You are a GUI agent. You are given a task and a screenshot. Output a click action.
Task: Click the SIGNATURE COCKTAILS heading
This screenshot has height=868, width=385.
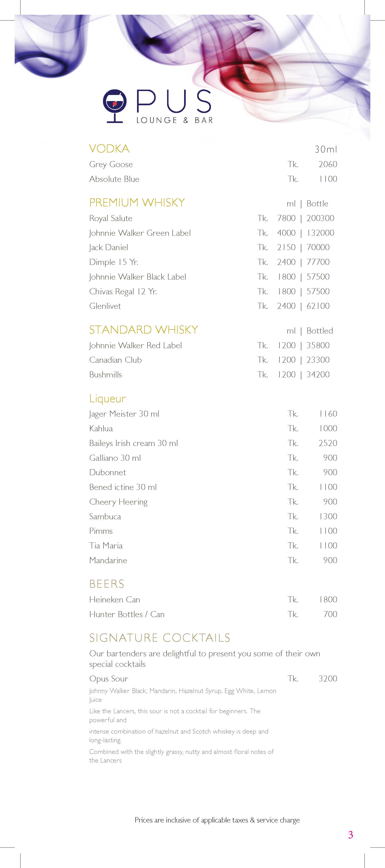coord(159,638)
